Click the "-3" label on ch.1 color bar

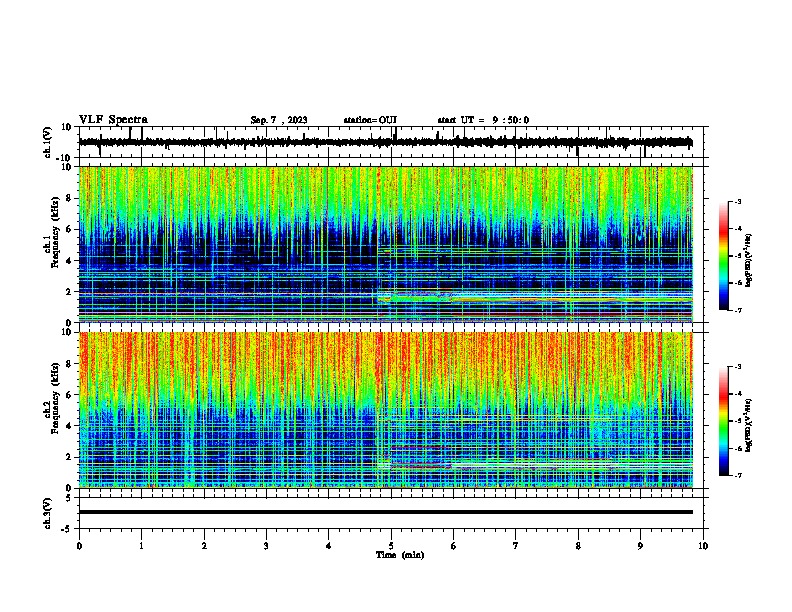(738, 201)
